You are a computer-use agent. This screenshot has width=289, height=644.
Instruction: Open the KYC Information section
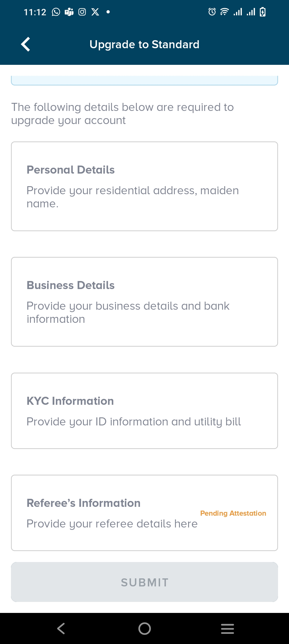click(144, 411)
